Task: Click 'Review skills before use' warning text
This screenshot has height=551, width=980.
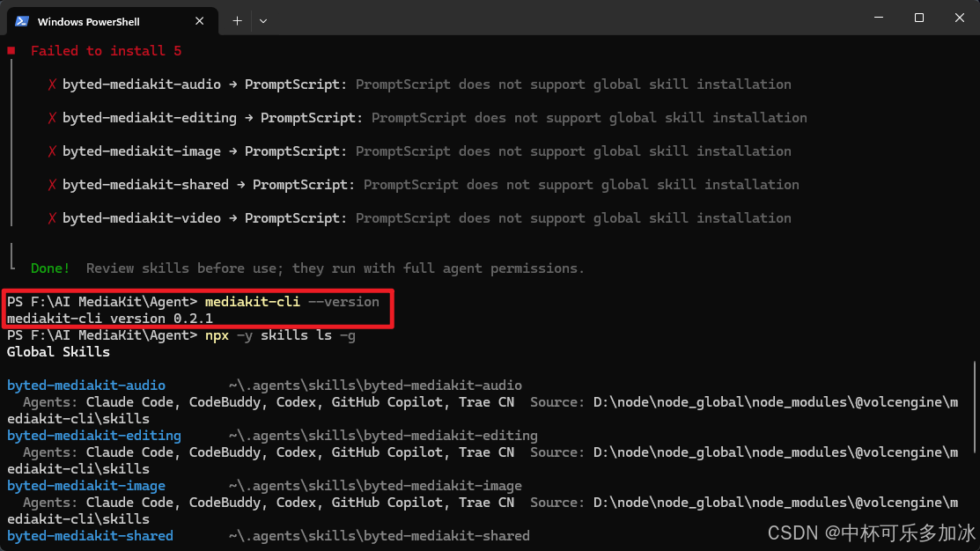Action: (x=335, y=268)
